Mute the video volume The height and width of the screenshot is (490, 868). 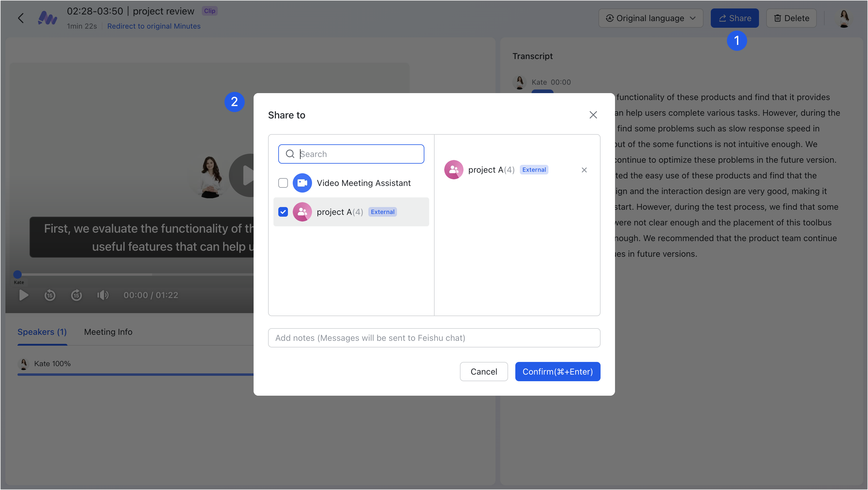(x=103, y=295)
